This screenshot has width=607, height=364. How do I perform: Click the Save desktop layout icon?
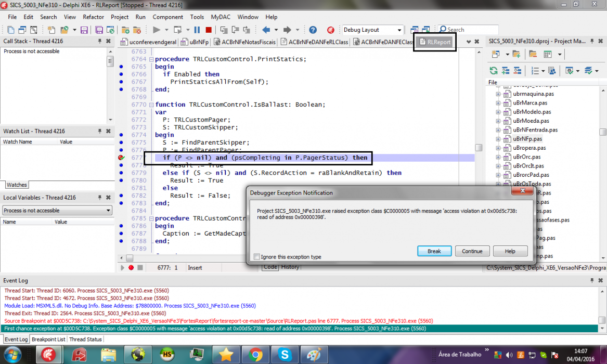[x=414, y=30]
